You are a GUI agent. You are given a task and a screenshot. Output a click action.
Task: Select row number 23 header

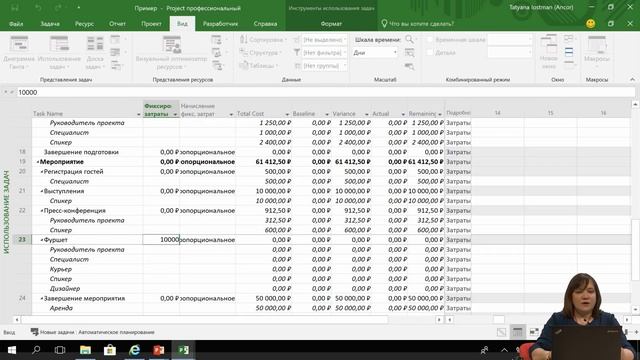pos(22,240)
